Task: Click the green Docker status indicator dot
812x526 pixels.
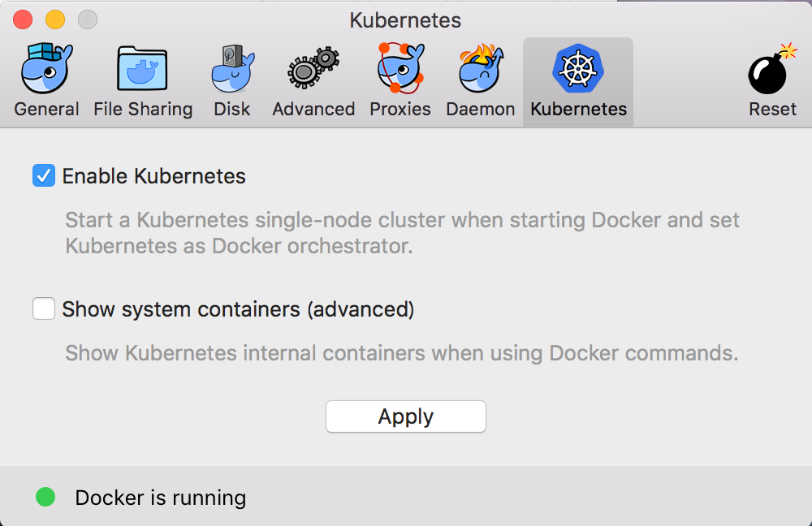Action: [x=45, y=497]
